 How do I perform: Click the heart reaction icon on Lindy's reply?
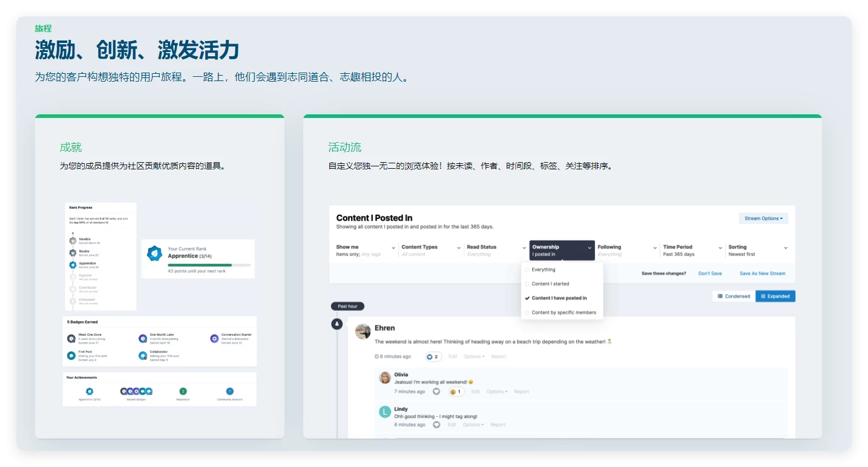(x=436, y=425)
